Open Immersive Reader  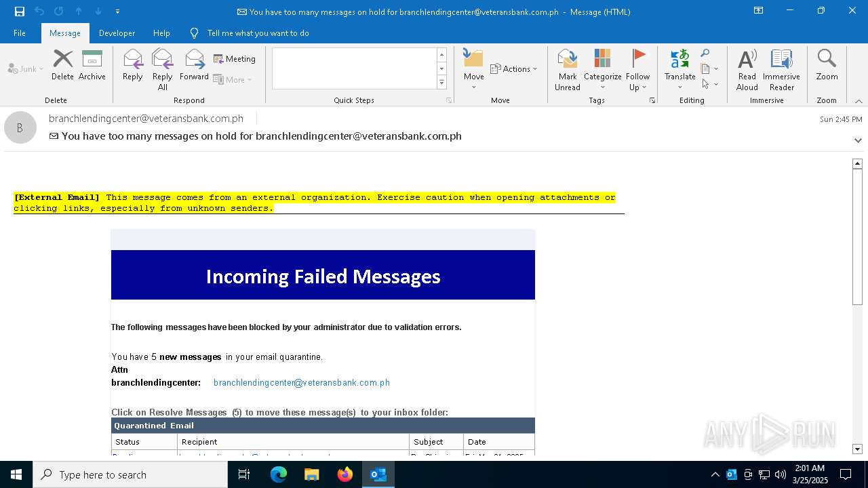click(782, 69)
